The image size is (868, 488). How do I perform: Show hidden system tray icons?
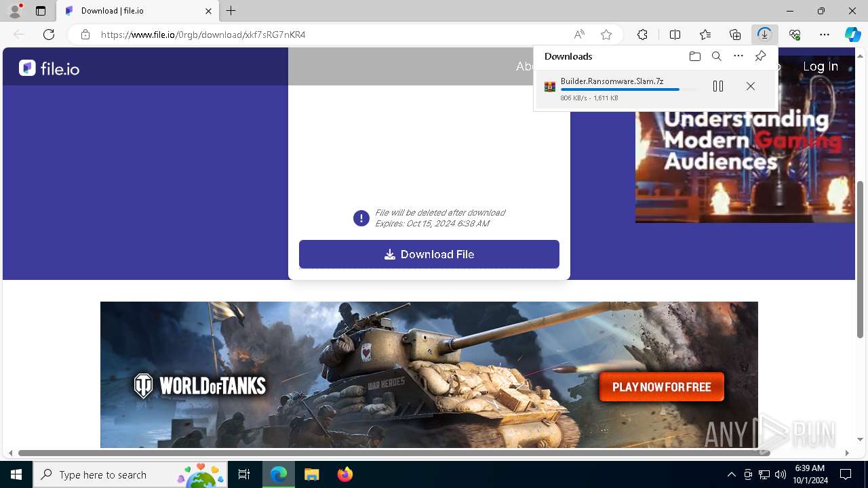(731, 474)
